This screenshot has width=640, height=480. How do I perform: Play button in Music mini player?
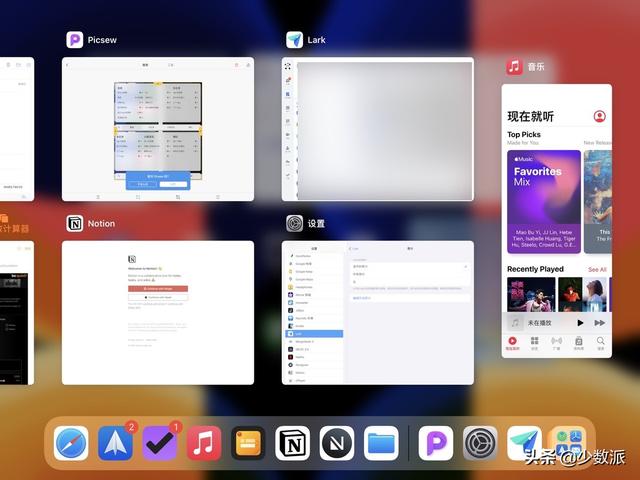[x=580, y=323]
